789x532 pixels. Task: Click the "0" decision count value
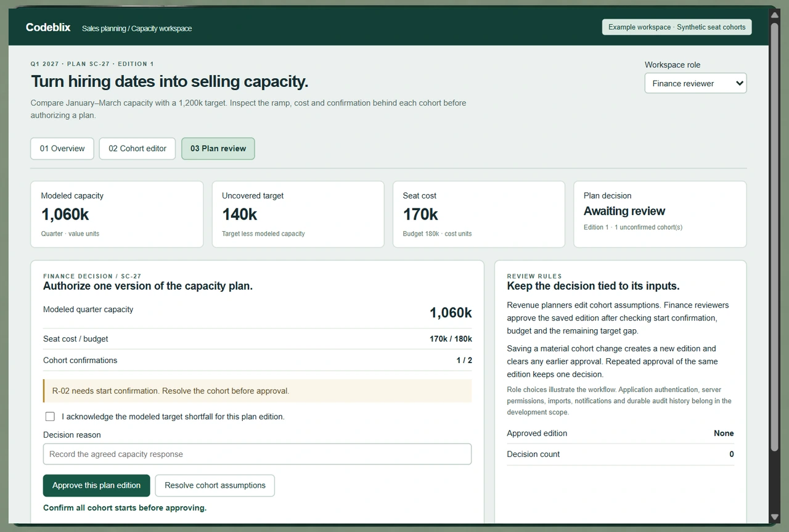point(732,454)
